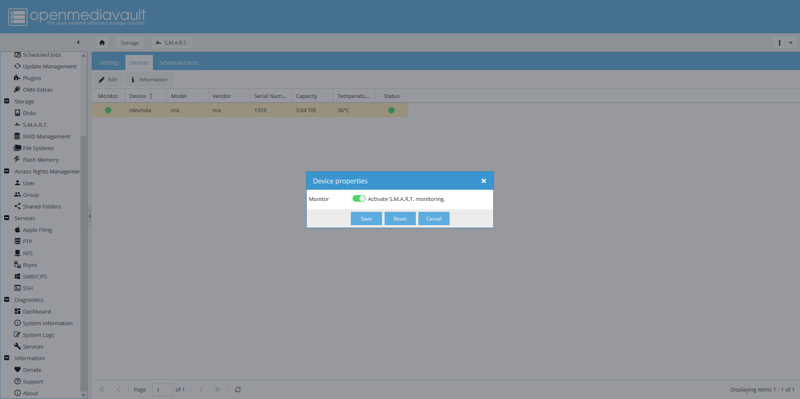
Task: Collapse the Information tree section
Action: point(7,358)
